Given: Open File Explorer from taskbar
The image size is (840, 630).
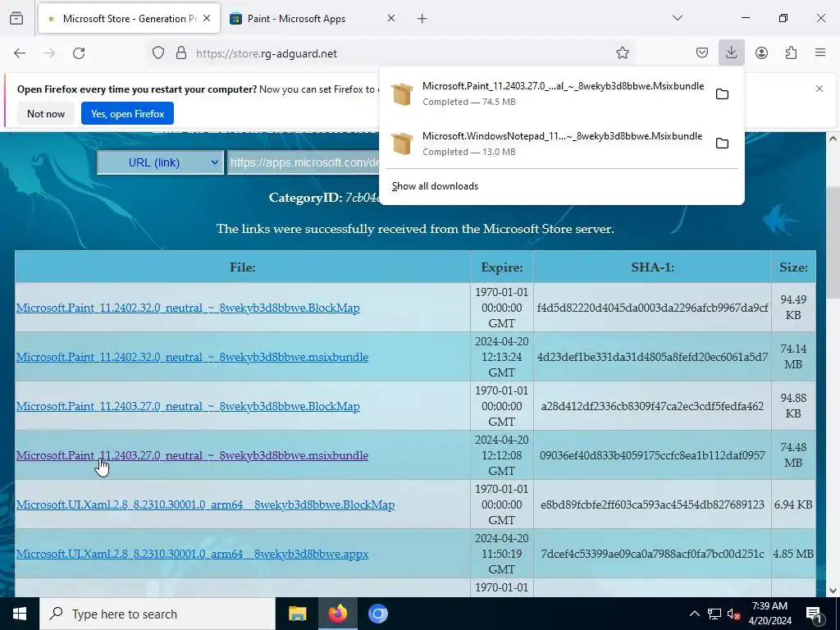Looking at the screenshot, I should 297,614.
